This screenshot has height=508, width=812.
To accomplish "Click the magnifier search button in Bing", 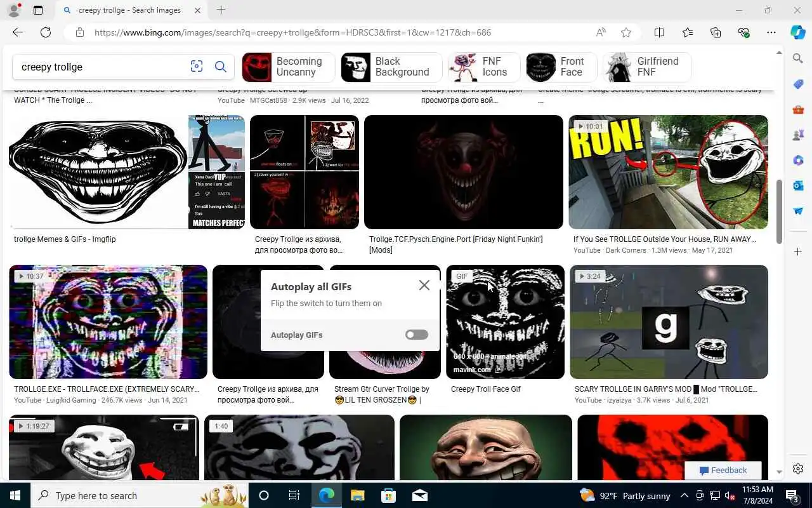I will (221, 67).
